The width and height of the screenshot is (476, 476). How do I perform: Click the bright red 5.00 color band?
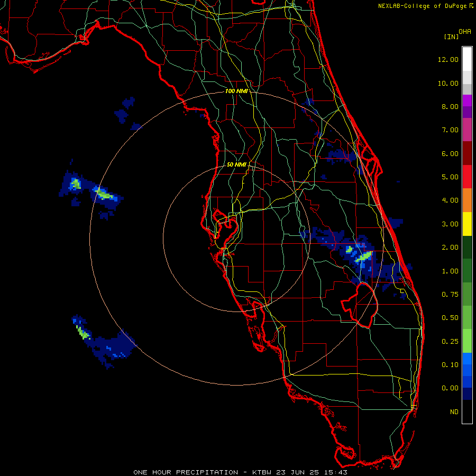coord(467,177)
